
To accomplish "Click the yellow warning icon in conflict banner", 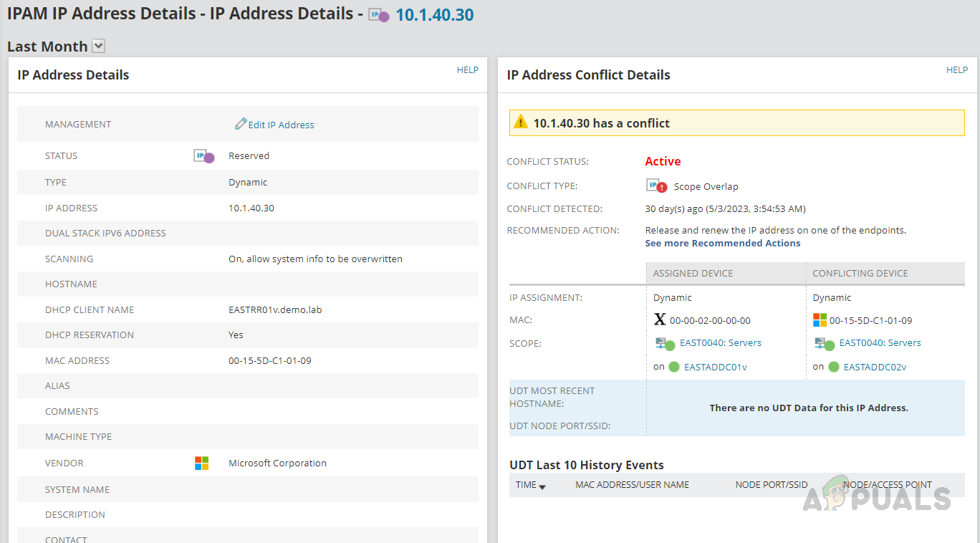I will [x=521, y=122].
